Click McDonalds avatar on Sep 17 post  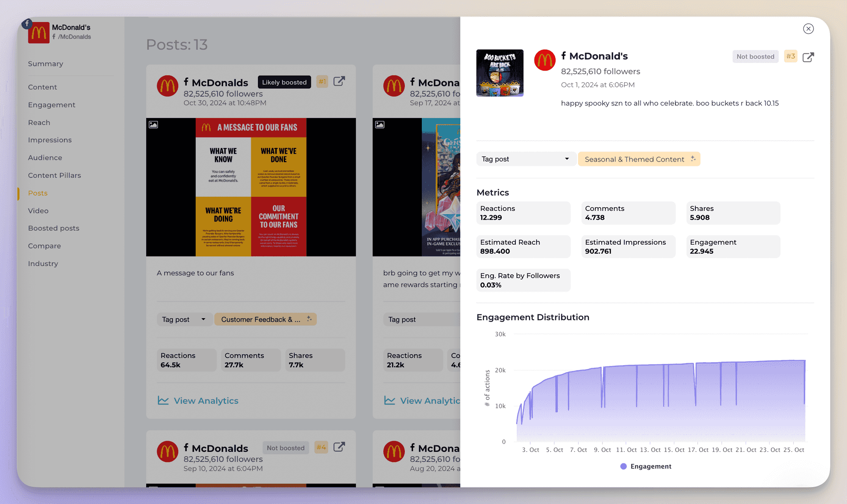394,86
